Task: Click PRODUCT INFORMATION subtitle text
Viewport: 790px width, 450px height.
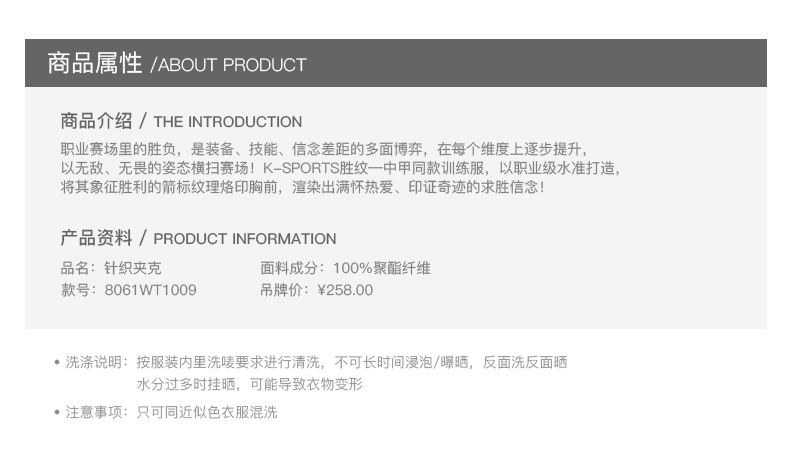Action: click(x=245, y=239)
